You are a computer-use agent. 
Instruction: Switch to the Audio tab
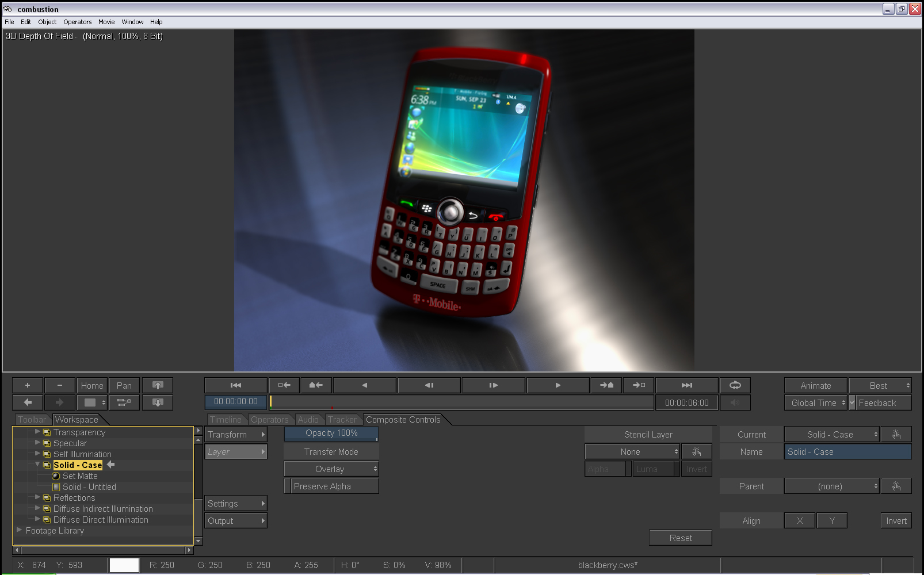pos(308,420)
